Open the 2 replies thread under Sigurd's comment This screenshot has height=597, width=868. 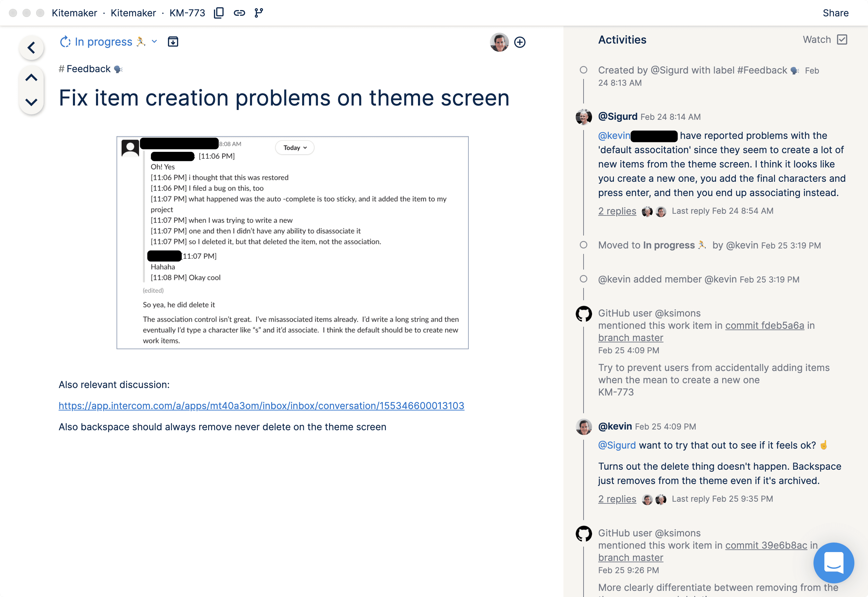tap(617, 211)
